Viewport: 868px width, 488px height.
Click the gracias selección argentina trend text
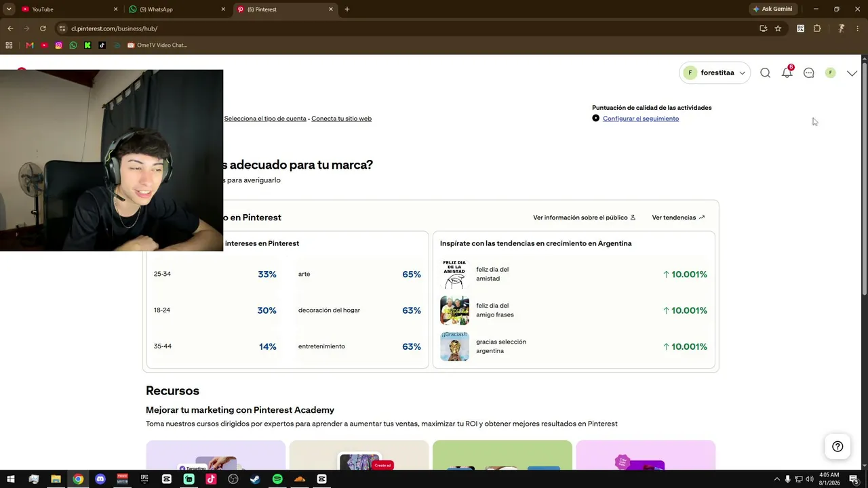coord(501,346)
